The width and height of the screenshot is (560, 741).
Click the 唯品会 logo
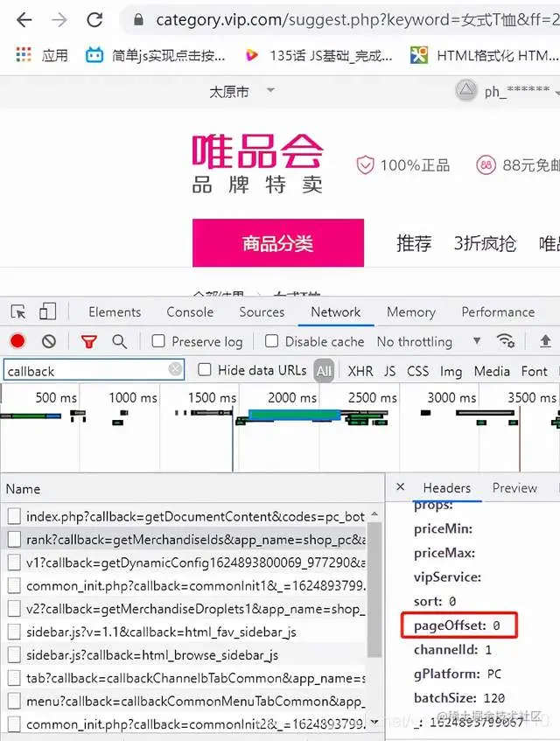coord(257,164)
